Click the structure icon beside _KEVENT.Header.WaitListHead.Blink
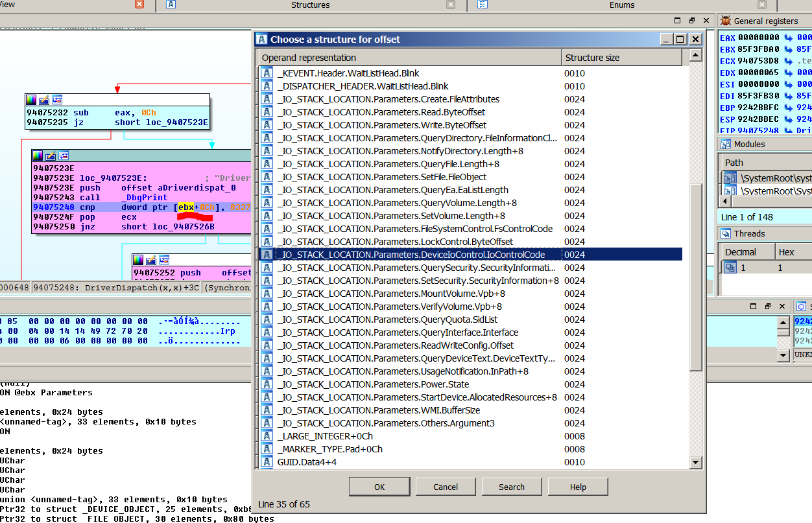 [267, 73]
